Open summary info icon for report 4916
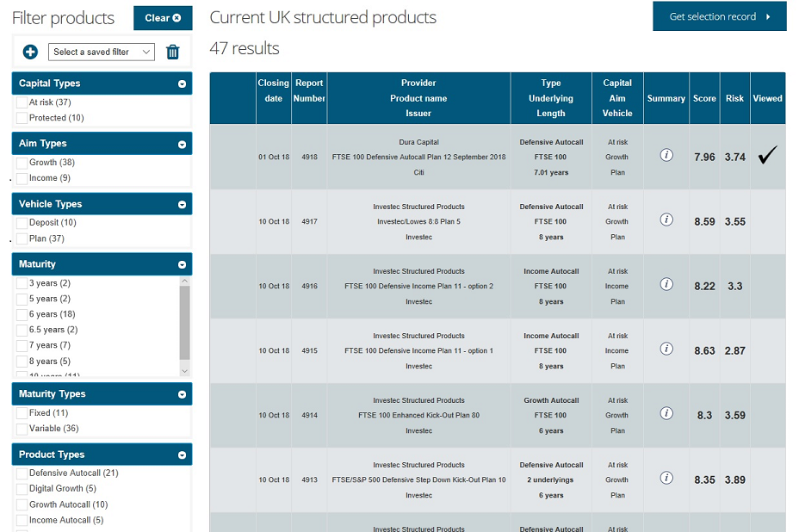 (x=666, y=284)
